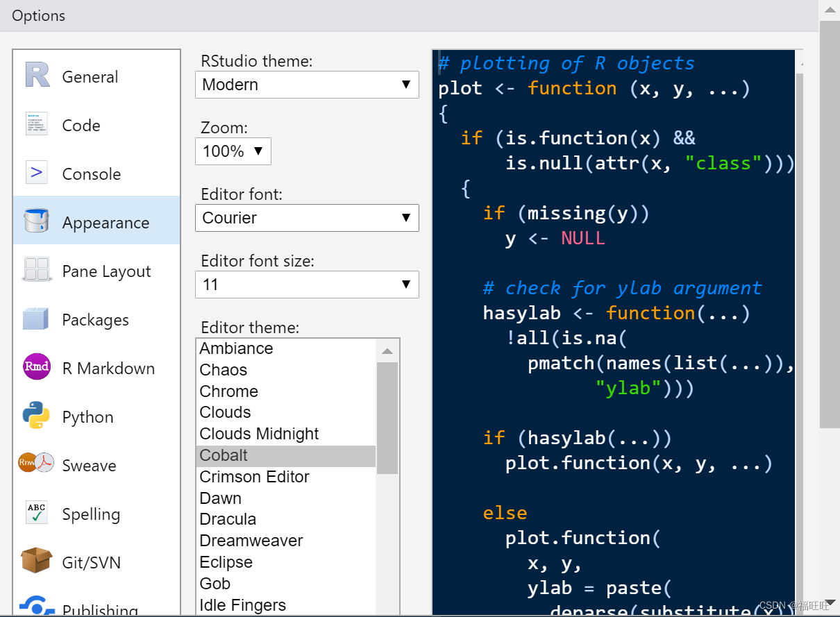Click the Sweave Rnw PDF icon
The width and height of the screenshot is (840, 617).
tap(36, 462)
